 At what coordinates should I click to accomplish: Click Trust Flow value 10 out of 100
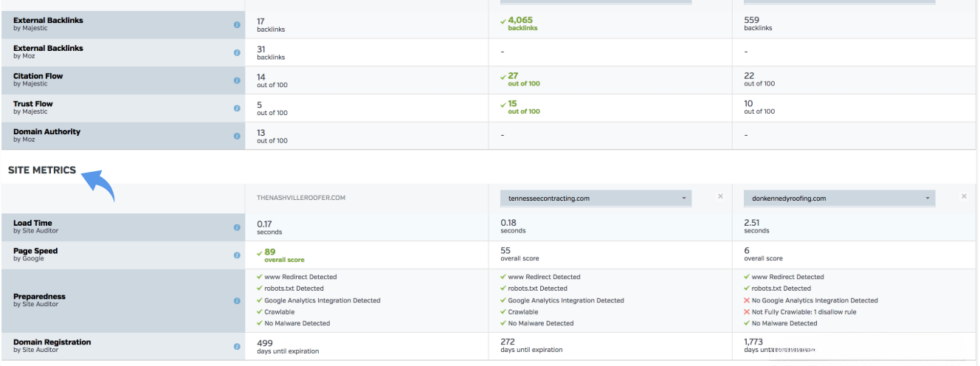[759, 107]
